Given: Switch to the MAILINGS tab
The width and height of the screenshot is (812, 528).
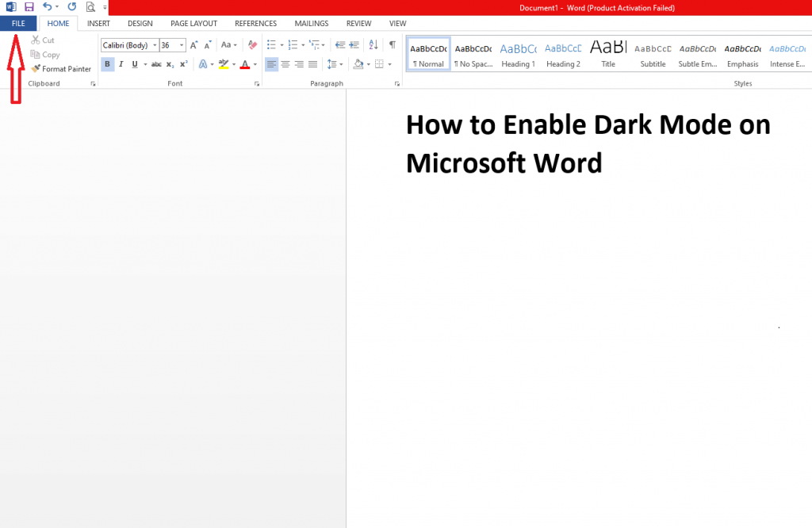Looking at the screenshot, I should pos(311,23).
